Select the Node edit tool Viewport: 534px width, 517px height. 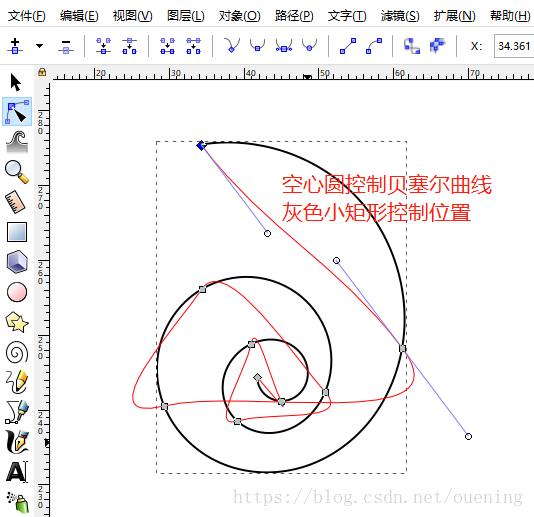pyautogui.click(x=17, y=112)
